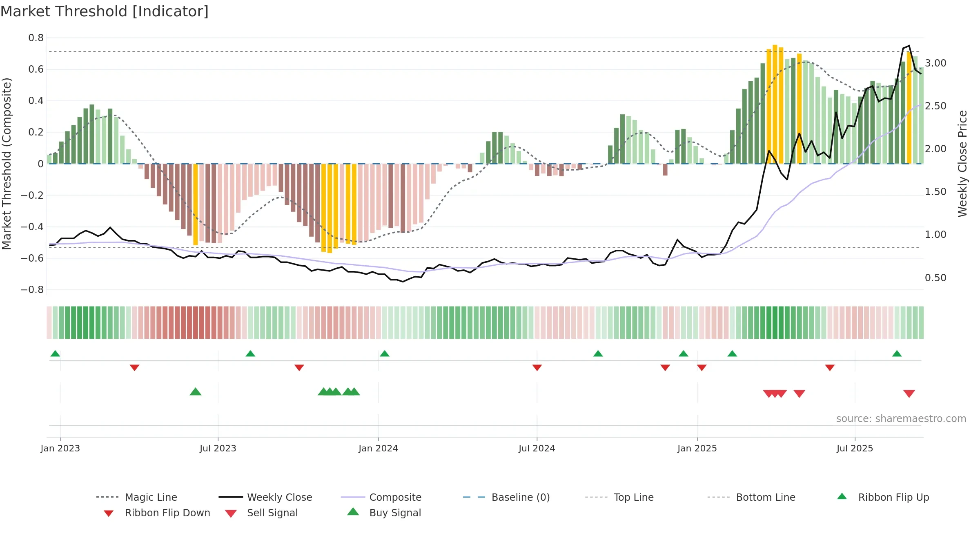The width and height of the screenshot is (980, 551).
Task: Click the source: sharemaestro.com text
Action: [901, 419]
